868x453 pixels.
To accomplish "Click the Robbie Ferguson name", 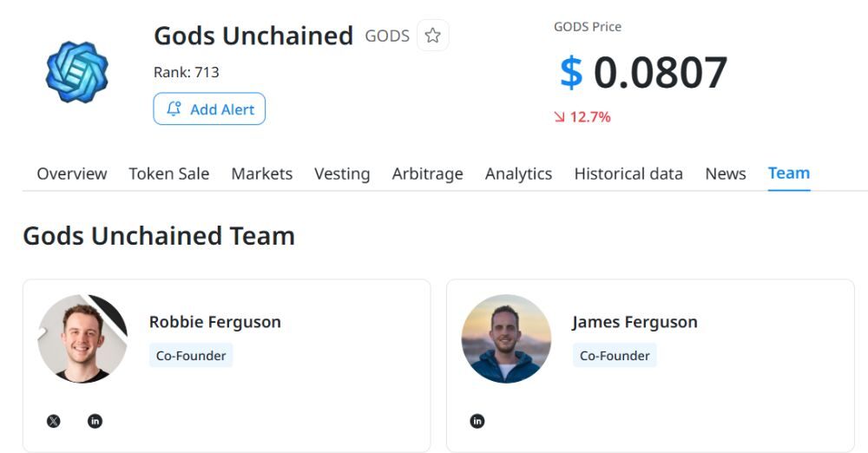I will click(x=215, y=322).
